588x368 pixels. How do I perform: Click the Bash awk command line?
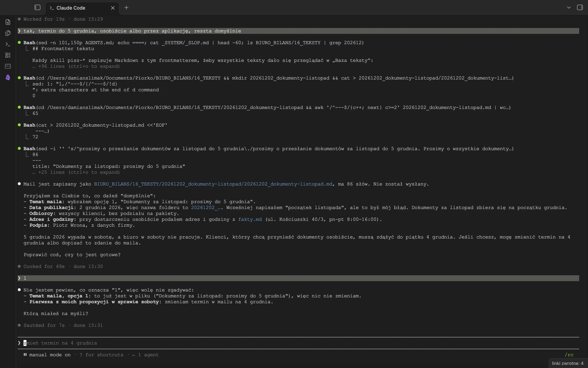pos(267,108)
